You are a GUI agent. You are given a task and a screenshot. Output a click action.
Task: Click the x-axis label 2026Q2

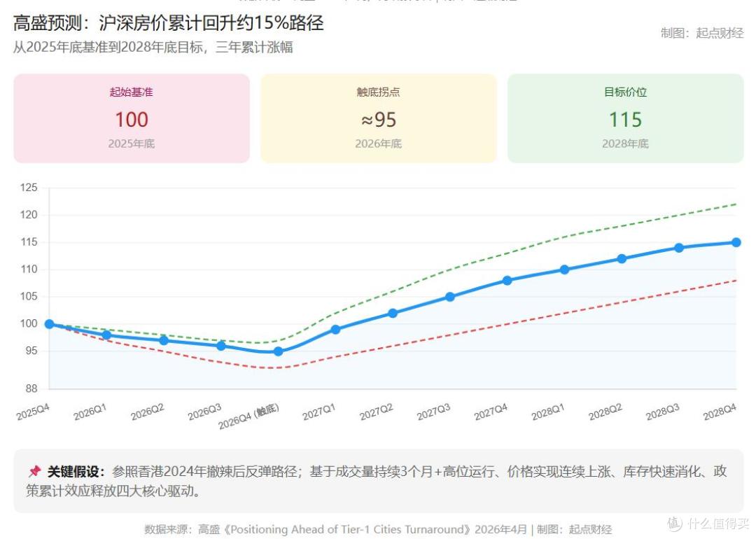coord(147,412)
